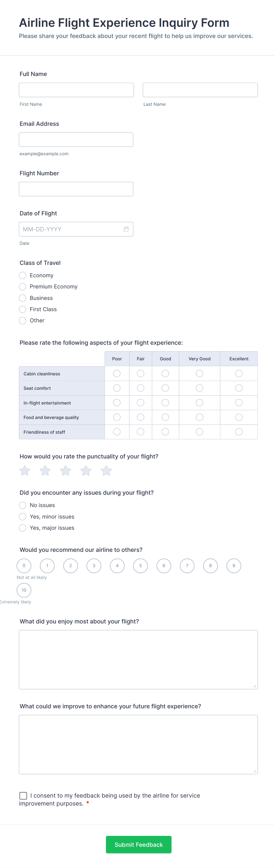Click the Flight Number input field
Viewport: 274px width, 868px height.
(76, 189)
